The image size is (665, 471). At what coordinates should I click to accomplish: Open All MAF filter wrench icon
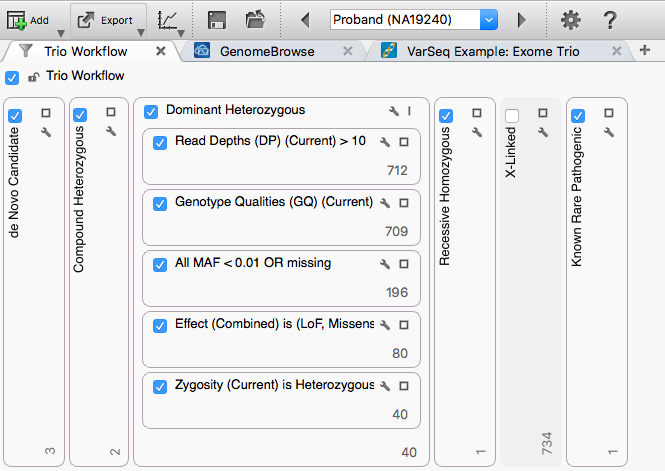[x=385, y=264]
